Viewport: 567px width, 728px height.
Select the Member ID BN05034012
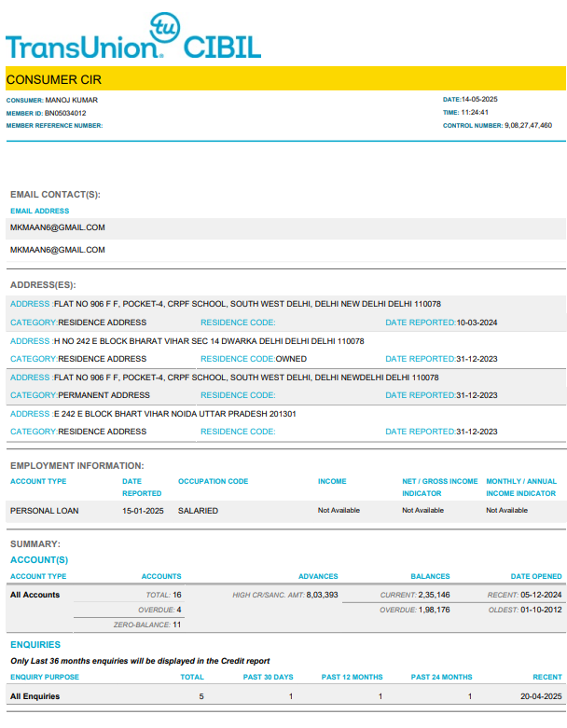tap(65, 113)
